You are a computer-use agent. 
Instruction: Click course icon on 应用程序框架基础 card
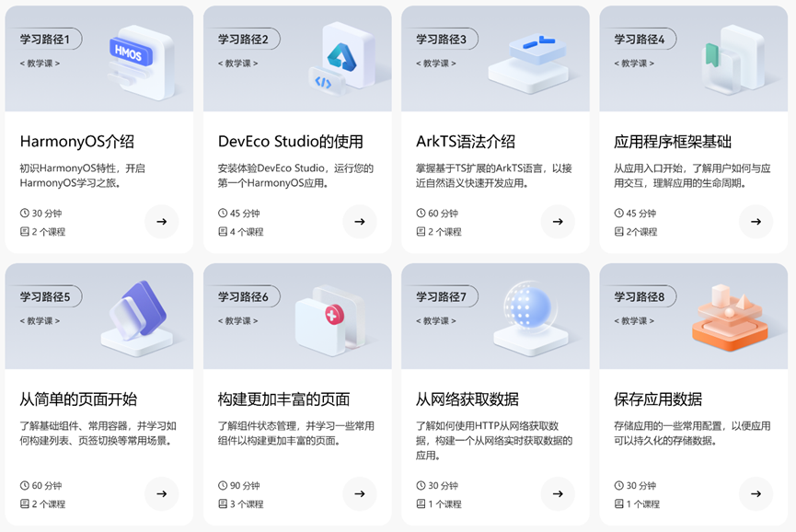pos(618,231)
